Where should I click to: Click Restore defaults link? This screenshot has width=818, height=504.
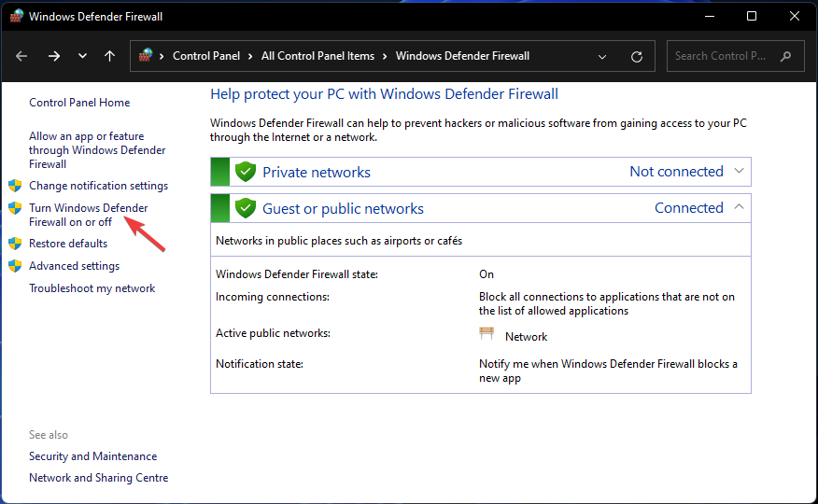coord(68,244)
